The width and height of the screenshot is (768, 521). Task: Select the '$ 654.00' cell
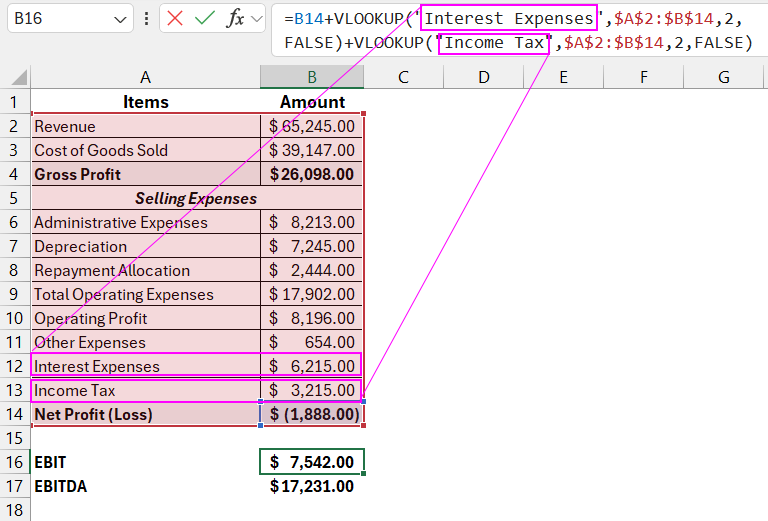pyautogui.click(x=312, y=342)
